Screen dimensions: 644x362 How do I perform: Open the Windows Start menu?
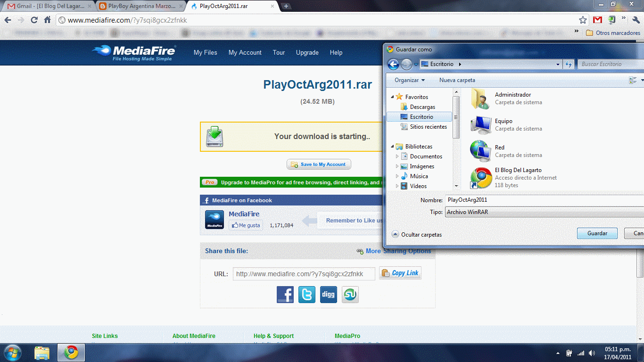[x=12, y=353]
